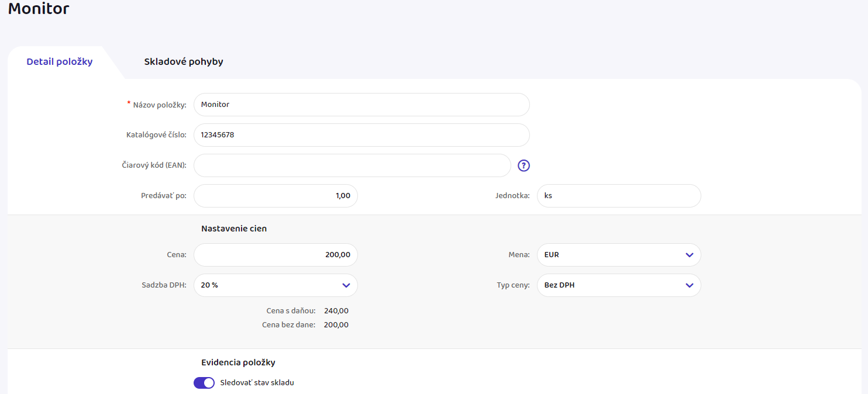
Task: Switch to the Skladové pohyby tab
Action: pyautogui.click(x=184, y=61)
